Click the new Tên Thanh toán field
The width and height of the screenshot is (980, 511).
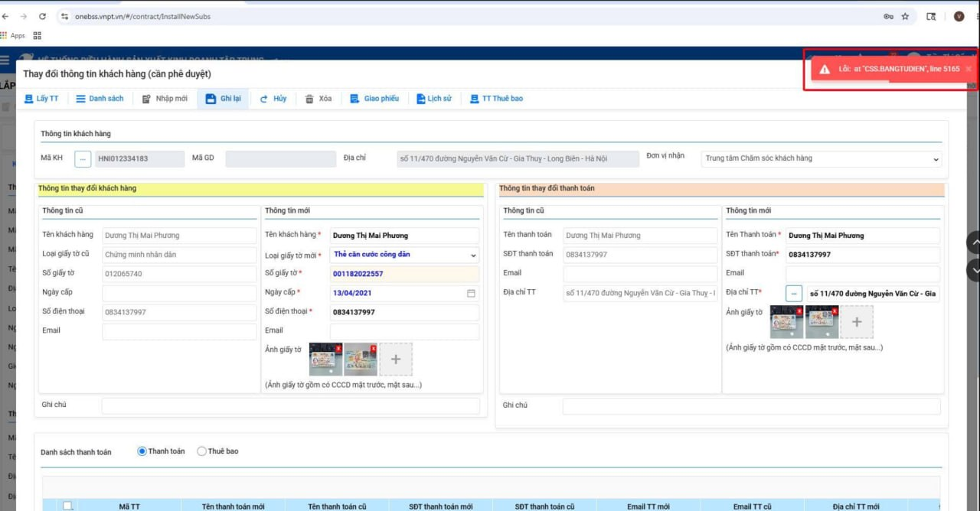pos(863,236)
